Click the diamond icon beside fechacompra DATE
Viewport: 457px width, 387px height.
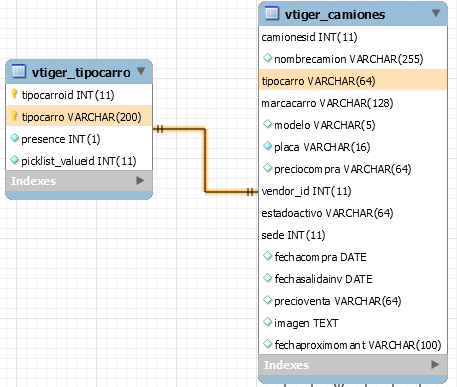point(267,256)
